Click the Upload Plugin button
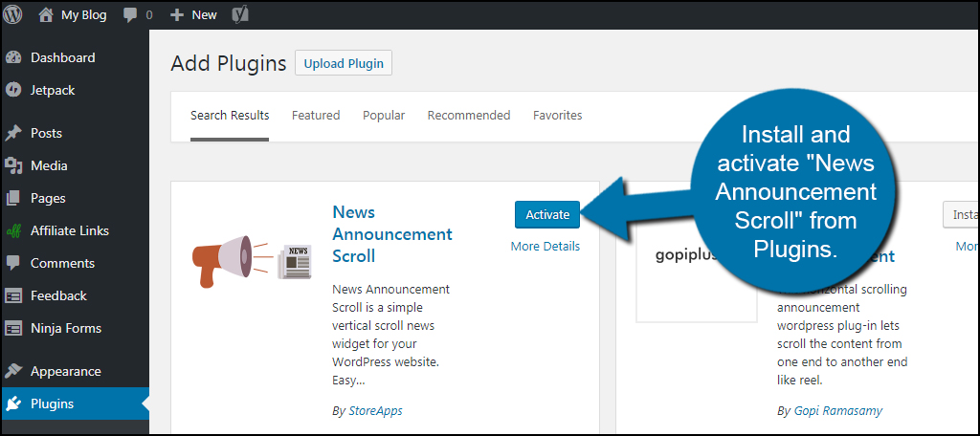The height and width of the screenshot is (436, 980). (344, 64)
